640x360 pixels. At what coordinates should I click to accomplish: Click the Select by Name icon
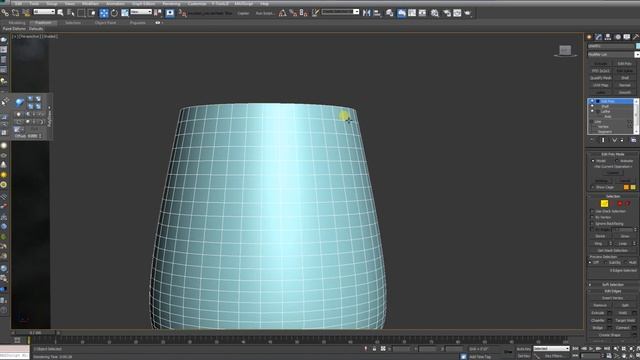pos(71,13)
